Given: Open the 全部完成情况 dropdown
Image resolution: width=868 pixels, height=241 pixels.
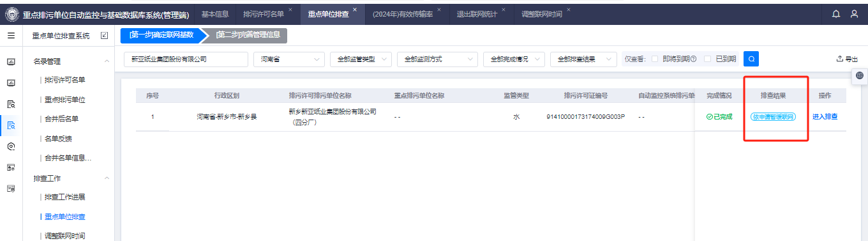Looking at the screenshot, I should [514, 59].
